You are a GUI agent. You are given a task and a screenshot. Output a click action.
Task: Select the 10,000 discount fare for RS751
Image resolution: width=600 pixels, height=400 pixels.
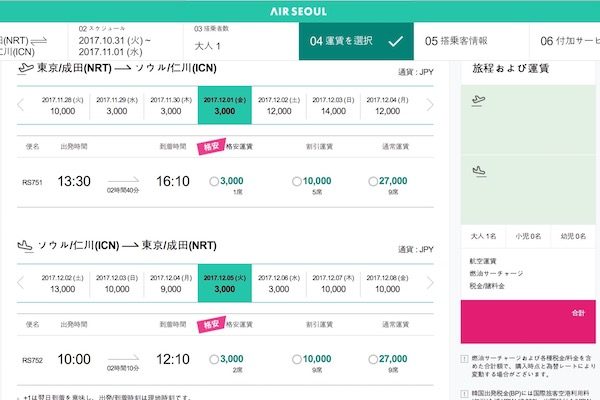click(x=297, y=181)
